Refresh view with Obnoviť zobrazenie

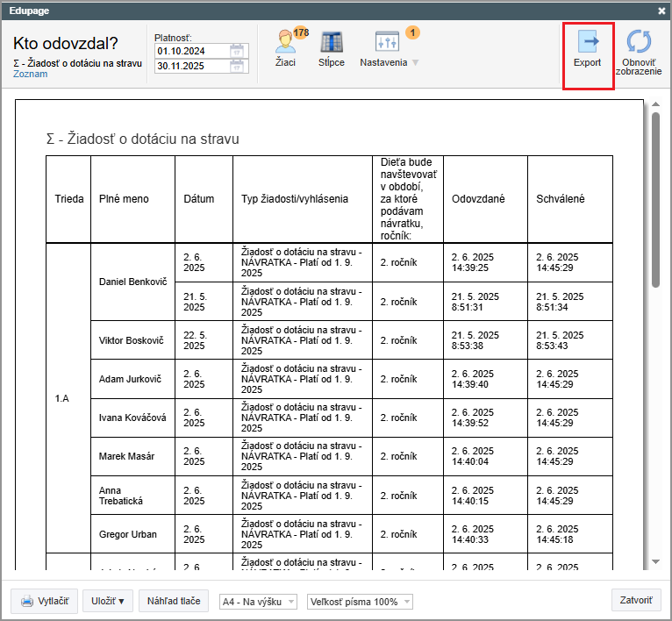[x=640, y=51]
